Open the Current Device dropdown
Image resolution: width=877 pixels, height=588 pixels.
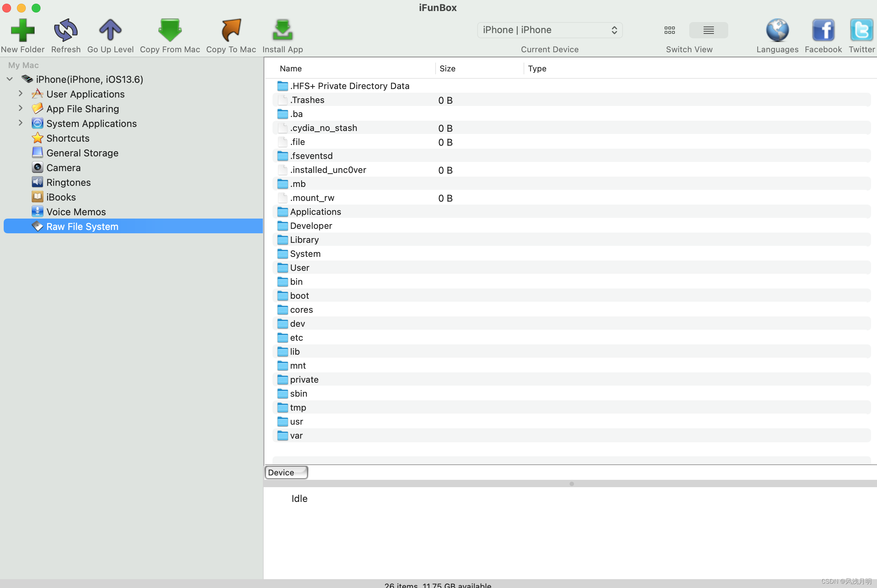[x=550, y=30]
